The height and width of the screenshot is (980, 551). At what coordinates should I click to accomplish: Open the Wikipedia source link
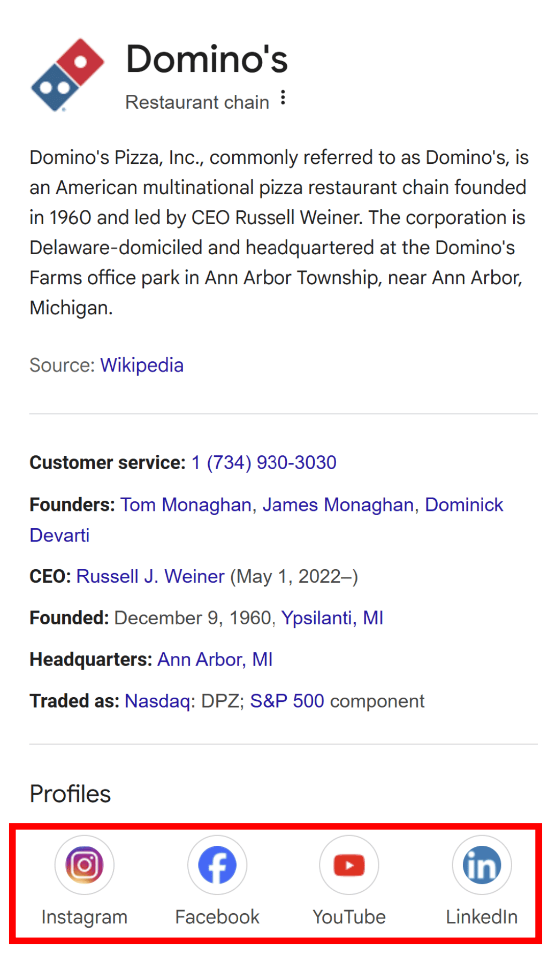142,365
